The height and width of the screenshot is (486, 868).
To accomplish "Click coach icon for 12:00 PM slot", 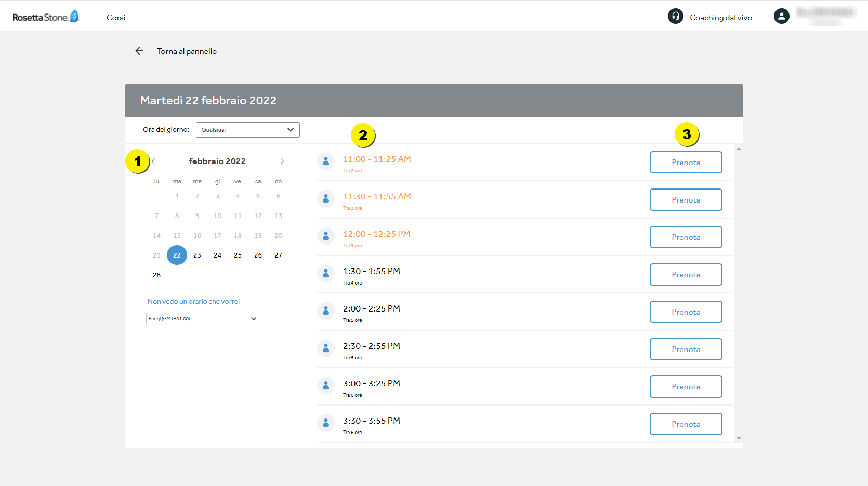I will [326, 236].
